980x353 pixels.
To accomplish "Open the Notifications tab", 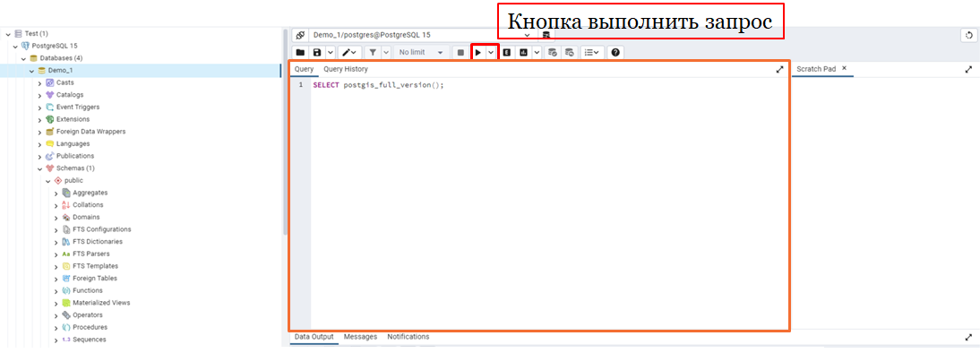I will pyautogui.click(x=408, y=337).
